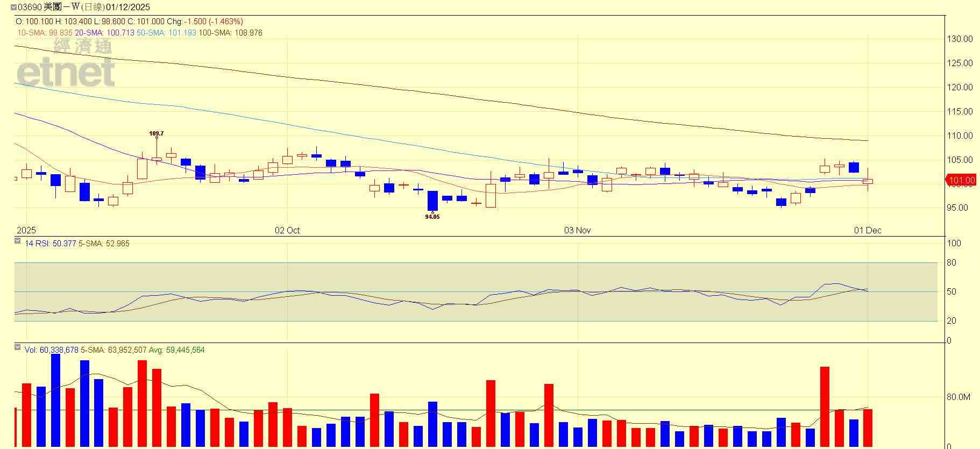Click the 03 Nov date axis label
The image size is (980, 449).
577,230
